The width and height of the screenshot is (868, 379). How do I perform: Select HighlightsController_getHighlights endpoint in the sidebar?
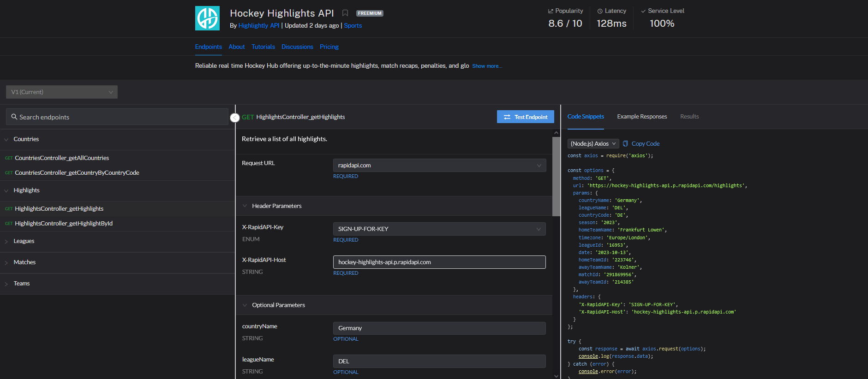click(x=59, y=208)
